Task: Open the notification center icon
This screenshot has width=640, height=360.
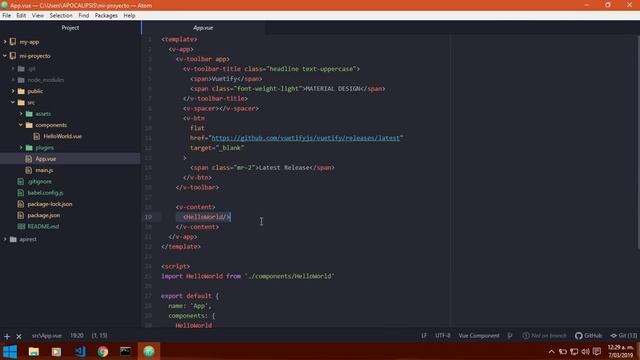Action: point(597,351)
